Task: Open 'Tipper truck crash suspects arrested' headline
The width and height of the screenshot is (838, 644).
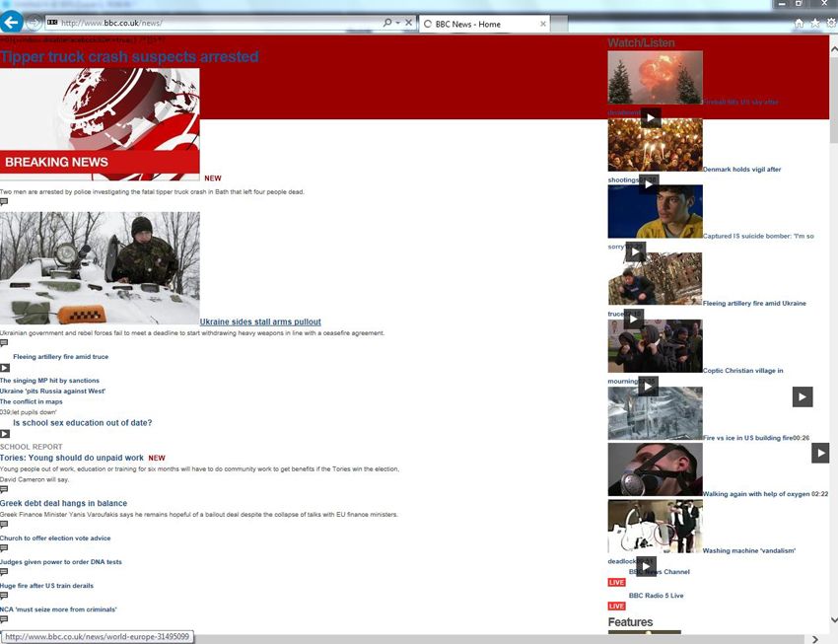Action: (x=129, y=57)
